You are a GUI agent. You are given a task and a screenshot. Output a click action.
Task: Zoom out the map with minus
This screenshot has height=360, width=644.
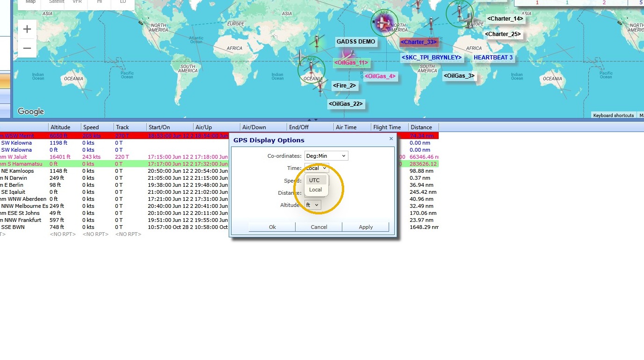(x=27, y=48)
